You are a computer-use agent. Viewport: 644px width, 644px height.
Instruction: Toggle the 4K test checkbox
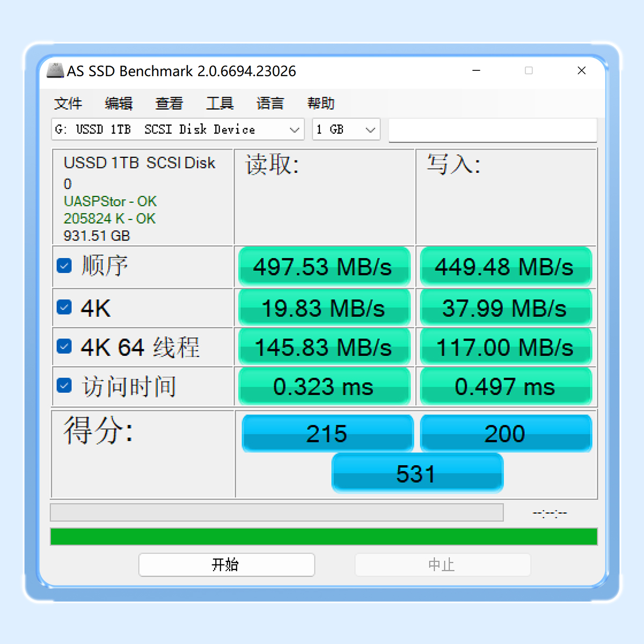[x=64, y=308]
